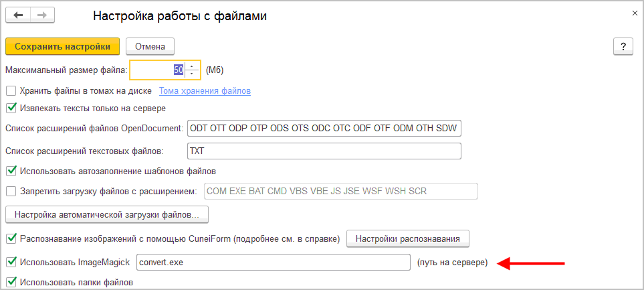Uncheck "Использовать ImageMagick" option
The height and width of the screenshot is (290, 644).
(x=11, y=263)
